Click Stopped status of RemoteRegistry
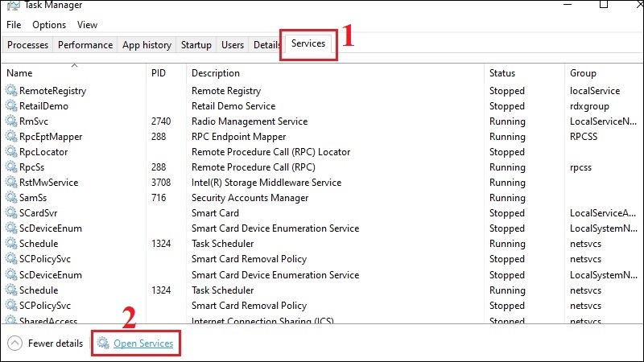 (x=507, y=91)
